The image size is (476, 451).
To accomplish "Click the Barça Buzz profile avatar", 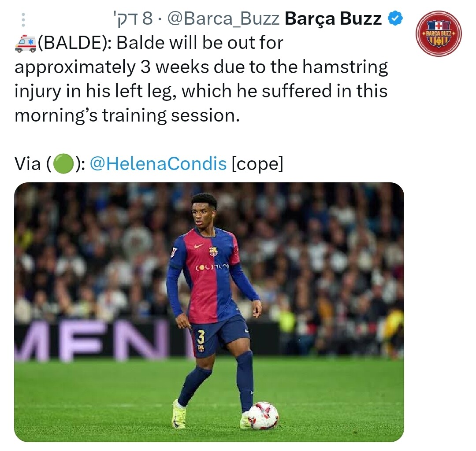I will 439,33.
